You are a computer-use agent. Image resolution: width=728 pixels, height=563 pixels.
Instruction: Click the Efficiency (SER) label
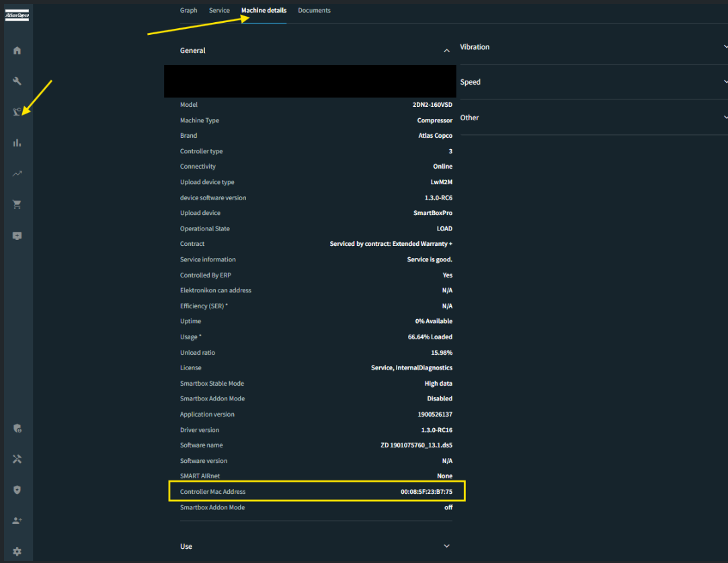[204, 306]
